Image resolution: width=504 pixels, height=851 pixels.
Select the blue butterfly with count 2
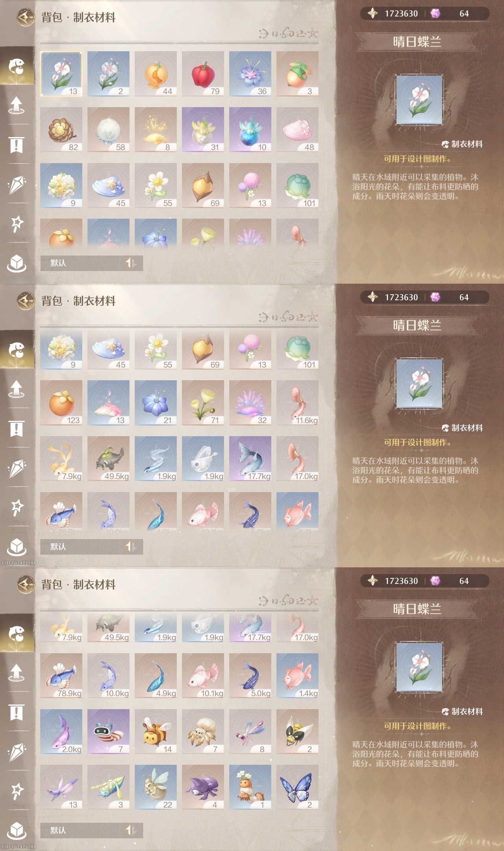pos(297,787)
